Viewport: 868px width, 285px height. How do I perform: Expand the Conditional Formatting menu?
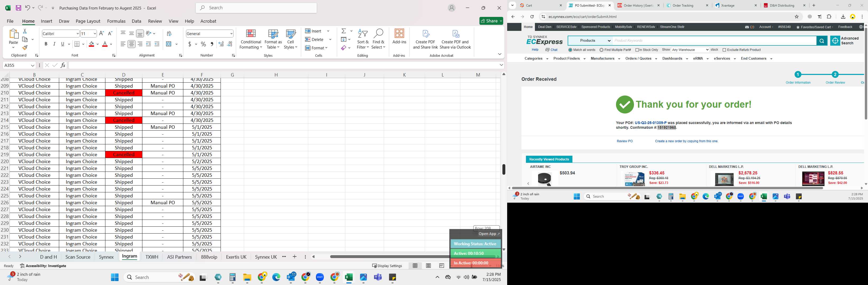point(250,39)
